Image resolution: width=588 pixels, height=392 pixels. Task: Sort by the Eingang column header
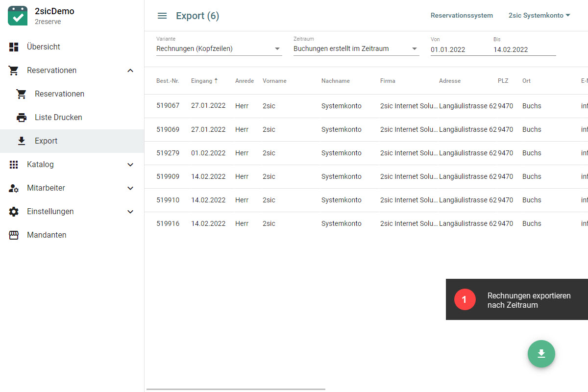pos(201,81)
